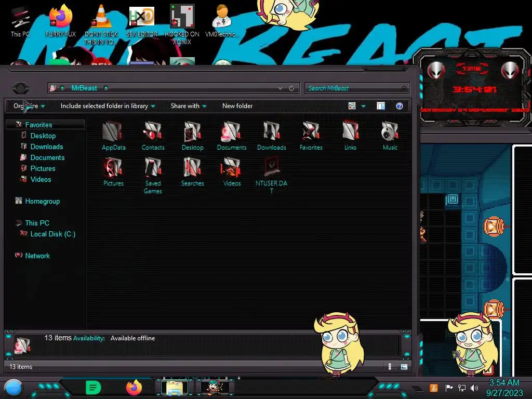
Task: Select This PC in navigation pane
Action: (x=37, y=223)
